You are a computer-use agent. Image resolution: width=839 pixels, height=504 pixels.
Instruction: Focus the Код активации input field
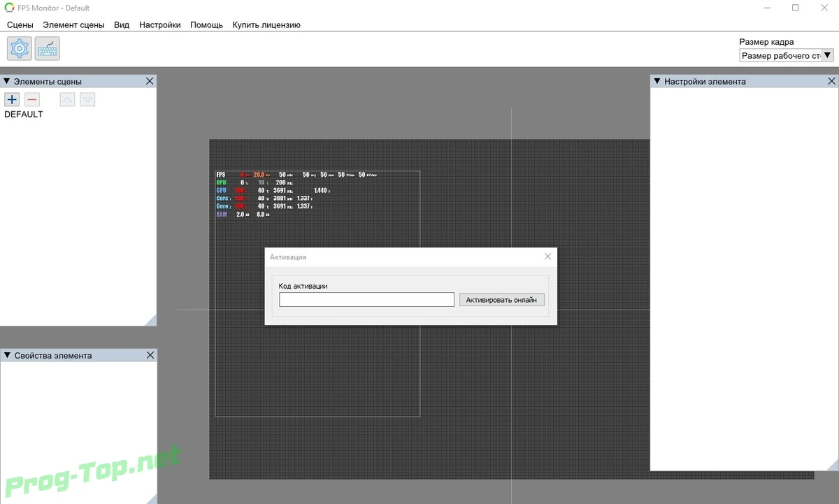[x=367, y=300]
